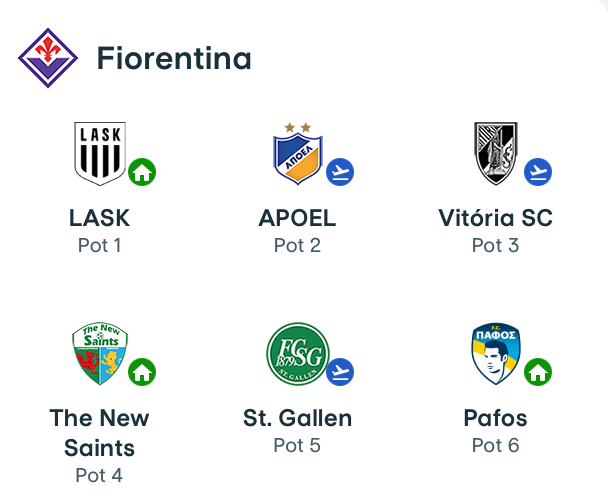Open the Vitória SC team name
This screenshot has width=608, height=504.
(495, 218)
